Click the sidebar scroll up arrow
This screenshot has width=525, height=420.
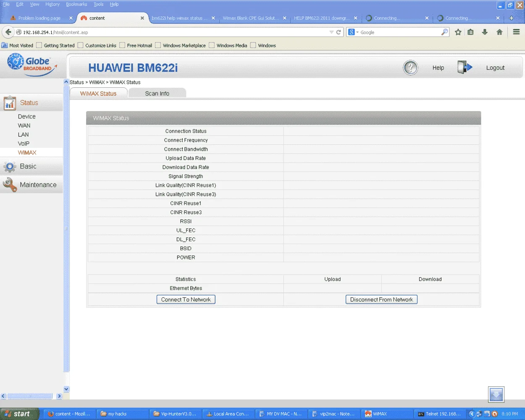tap(66, 82)
